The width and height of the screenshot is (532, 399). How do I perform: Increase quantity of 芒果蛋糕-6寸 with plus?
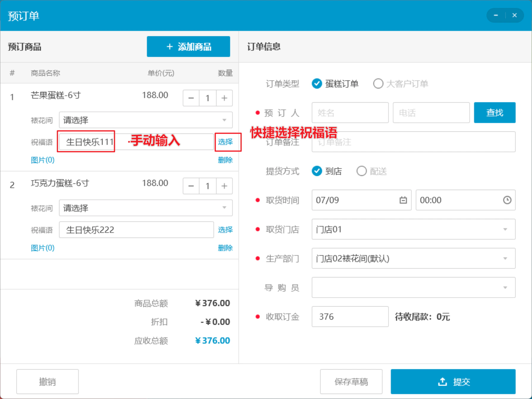coord(224,98)
